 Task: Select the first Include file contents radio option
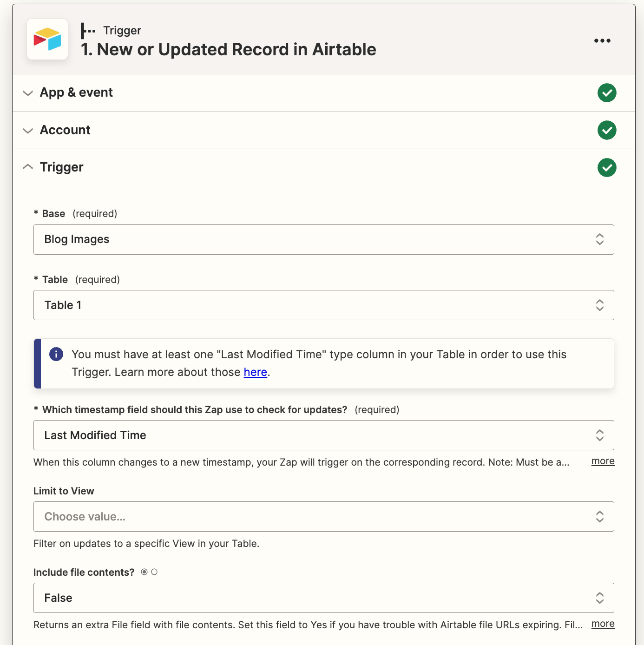point(145,572)
